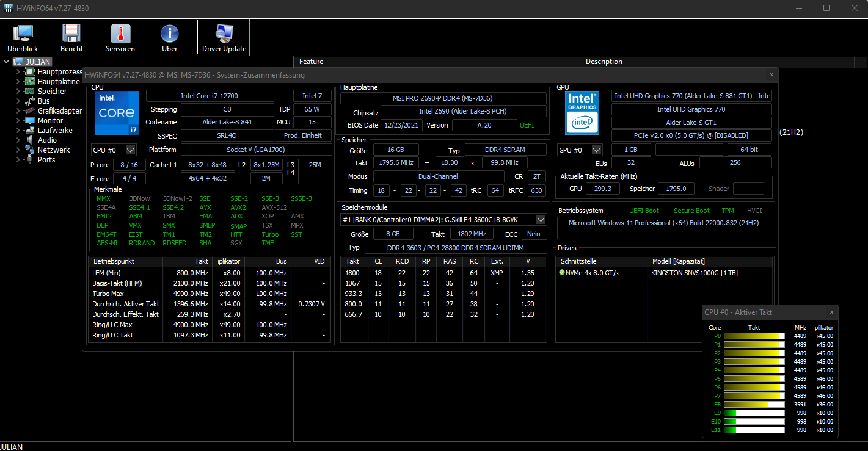Select the 1067 memory timing row
Viewport: 868px width, 451px height.
(443, 283)
